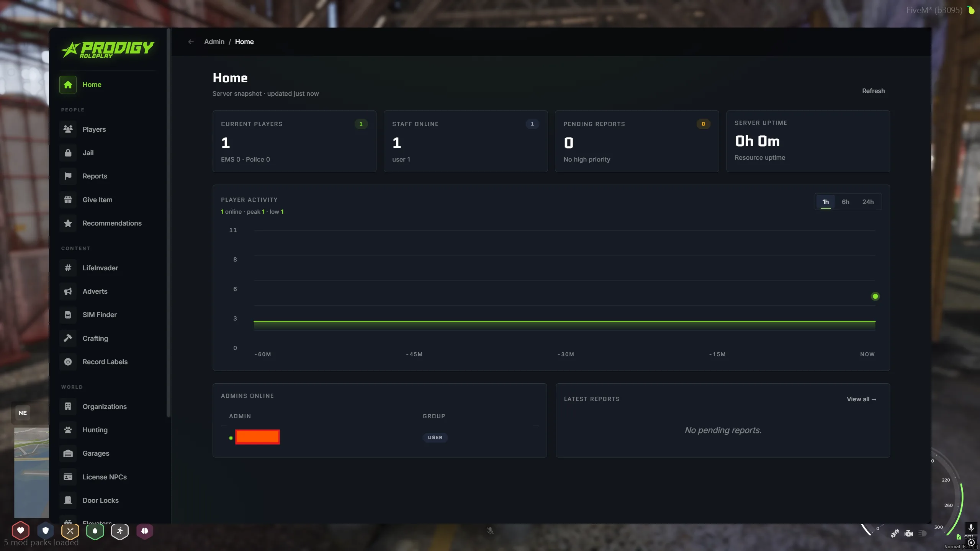Click the Players group icon
The width and height of the screenshot is (980, 551).
pos(68,129)
